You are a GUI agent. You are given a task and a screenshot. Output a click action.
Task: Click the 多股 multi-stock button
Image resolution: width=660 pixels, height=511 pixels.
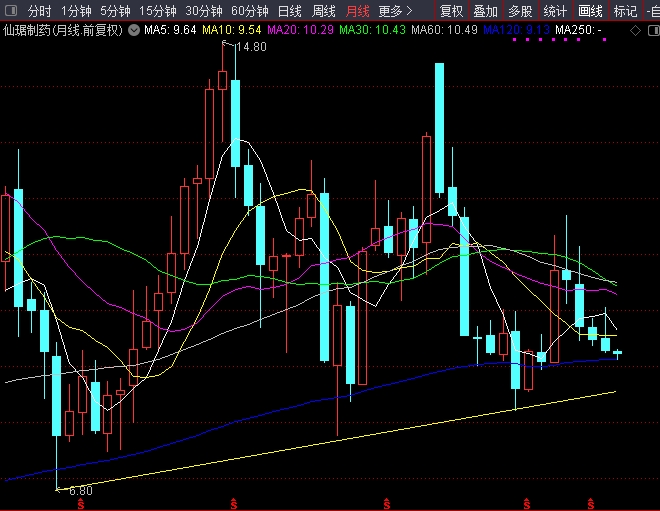point(520,11)
